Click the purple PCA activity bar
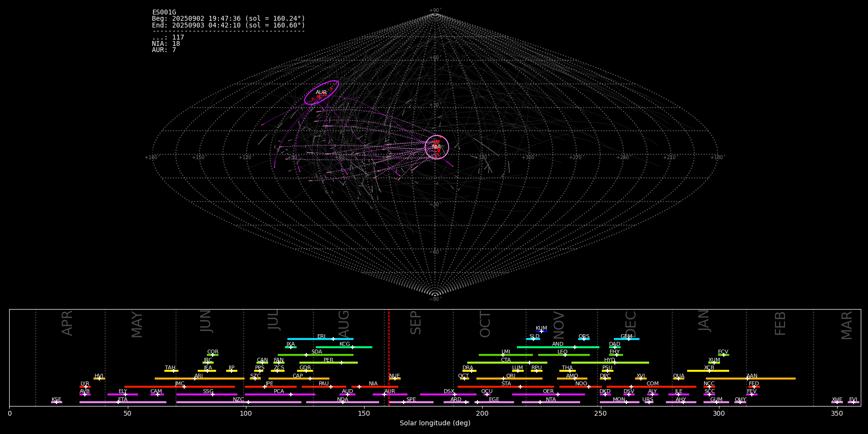The image size is (868, 434). tap(280, 394)
